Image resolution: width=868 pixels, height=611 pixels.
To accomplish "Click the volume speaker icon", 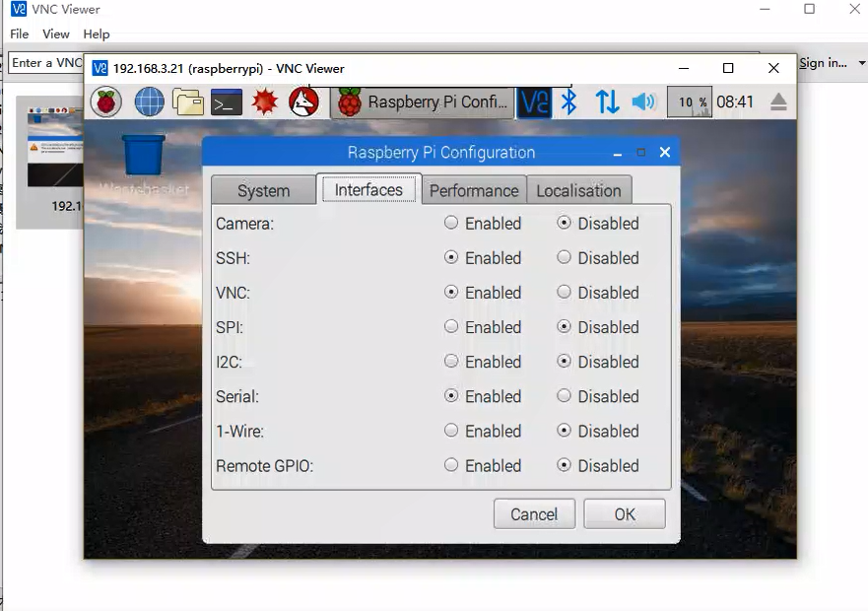I will point(643,102).
